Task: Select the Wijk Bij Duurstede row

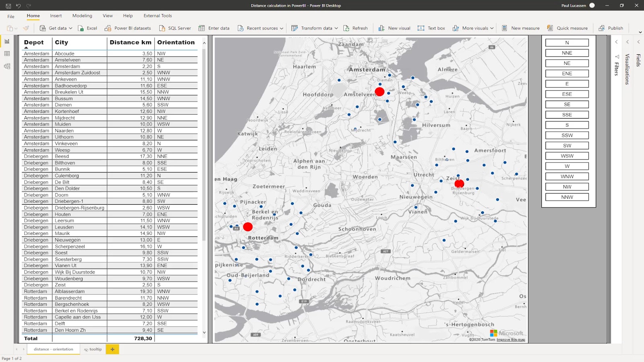Action: tap(110, 272)
